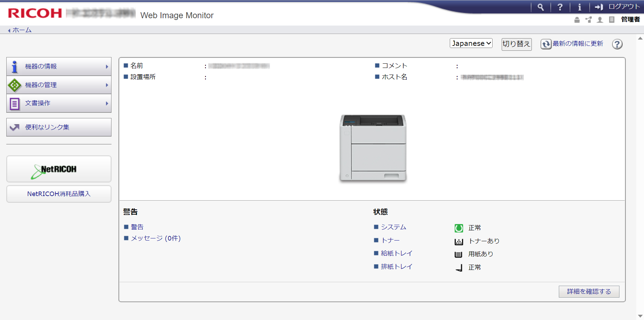
Task: Open the 機器の管理 menu
Action: (x=59, y=85)
